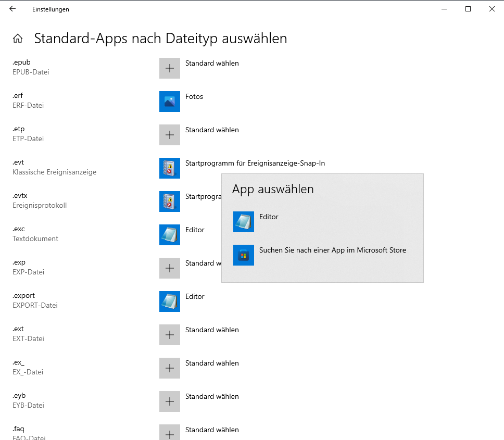Image resolution: width=504 pixels, height=440 pixels.
Task: Click the Standard-Apps nach Dateityp auswählen heading
Action: [160, 39]
